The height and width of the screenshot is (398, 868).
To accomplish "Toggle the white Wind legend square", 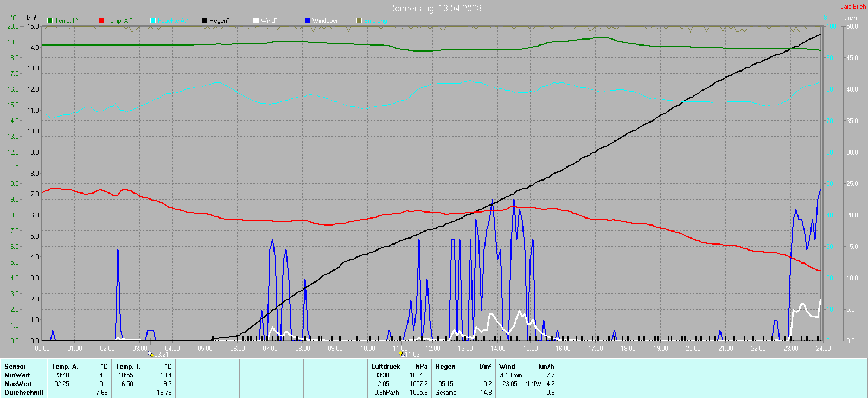I will 256,21.
